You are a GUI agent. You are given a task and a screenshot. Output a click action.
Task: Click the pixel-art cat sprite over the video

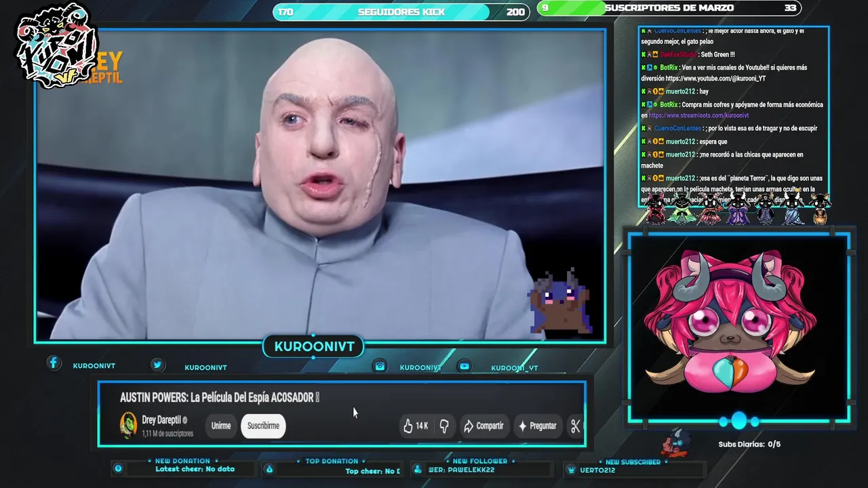(561, 301)
